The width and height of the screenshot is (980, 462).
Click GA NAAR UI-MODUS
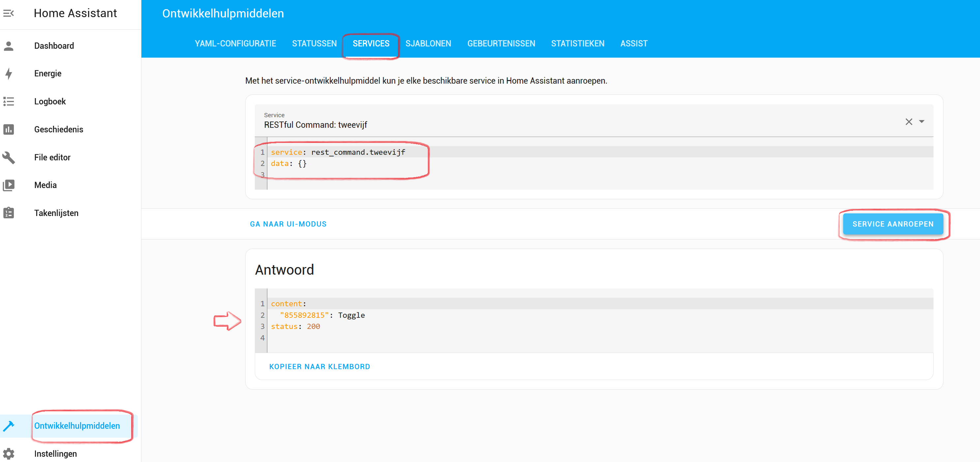click(x=288, y=224)
